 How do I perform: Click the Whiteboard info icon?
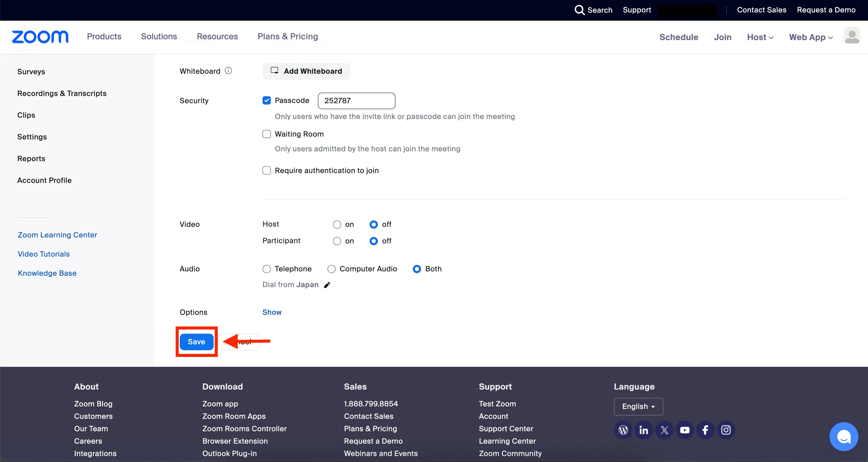point(228,71)
